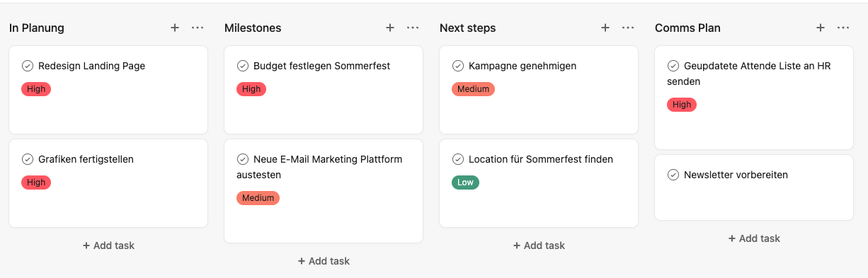Open the Milestones column more options
The image size is (868, 278).
click(x=413, y=28)
